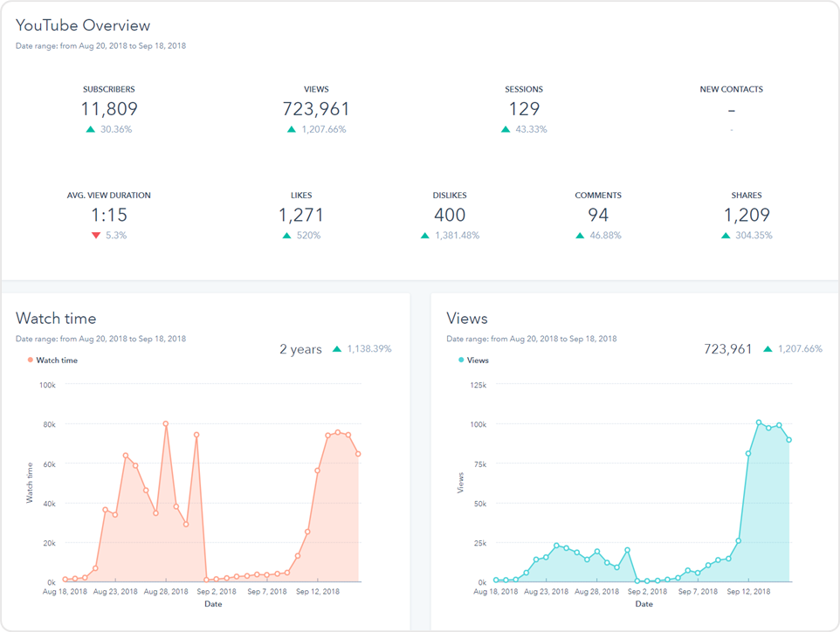Image resolution: width=840 pixels, height=632 pixels.
Task: Click the Aug 28, 2018 label on Watch time axis
Action: tap(165, 592)
